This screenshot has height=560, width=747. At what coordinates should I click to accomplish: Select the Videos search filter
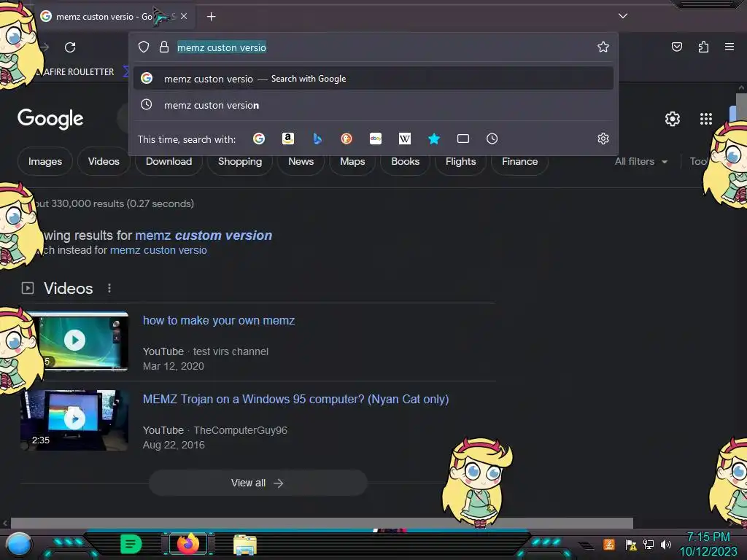(104, 161)
